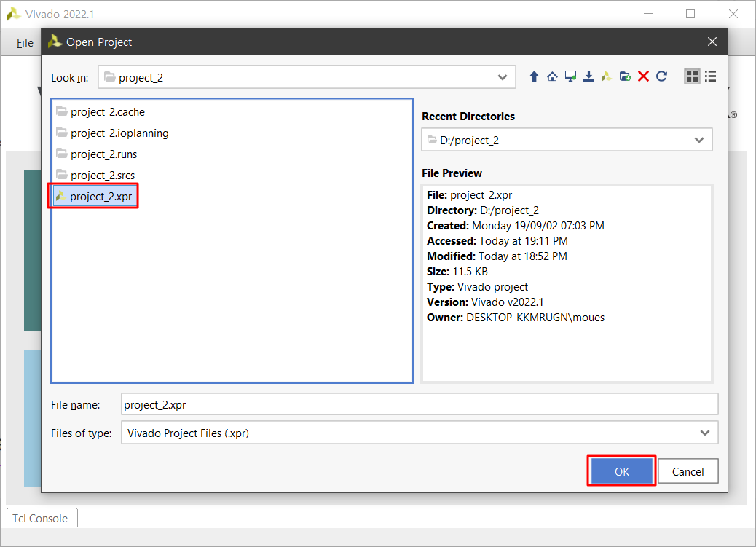Viewport: 756px width, 547px height.
Task: Click the Size 11.5 KB text
Action: [x=457, y=272]
